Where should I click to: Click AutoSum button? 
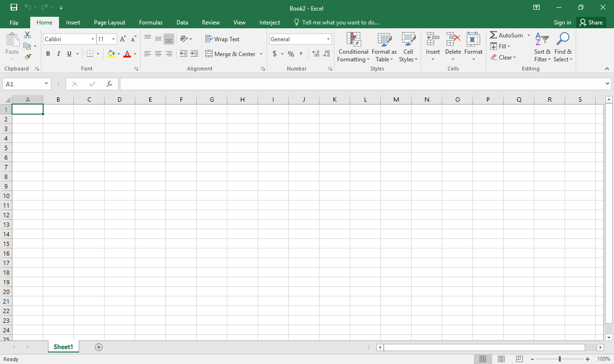tap(507, 35)
